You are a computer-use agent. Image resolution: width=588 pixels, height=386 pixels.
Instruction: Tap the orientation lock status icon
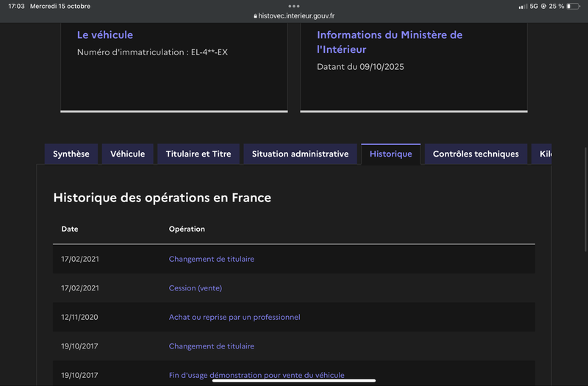point(543,6)
